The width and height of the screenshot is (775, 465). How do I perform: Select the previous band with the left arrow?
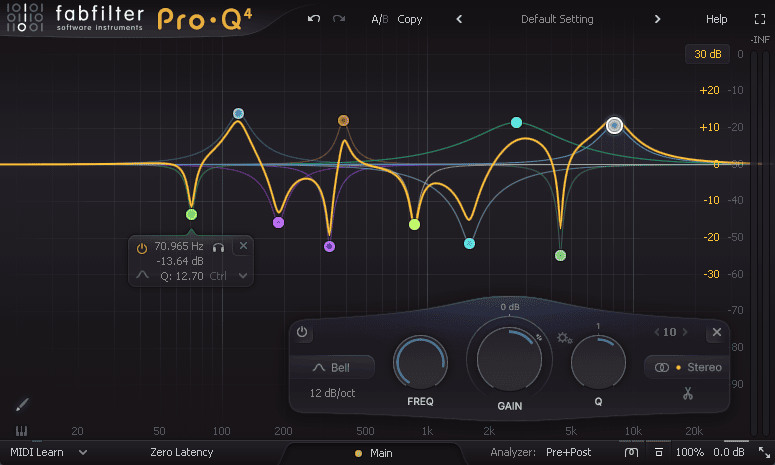657,332
